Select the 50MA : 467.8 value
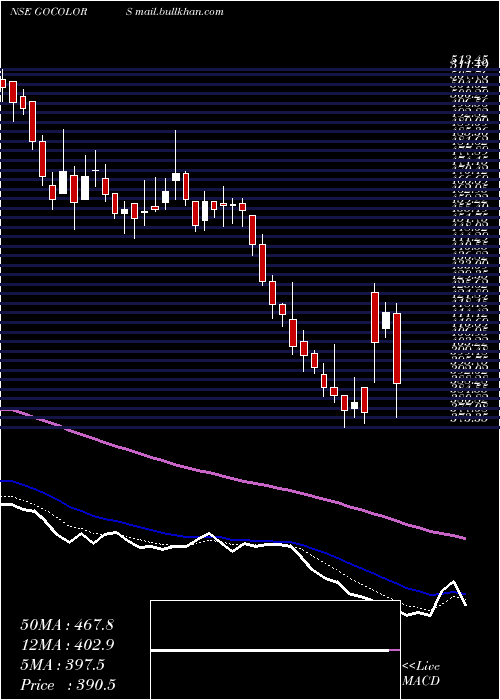500x700 pixels. click(x=67, y=625)
